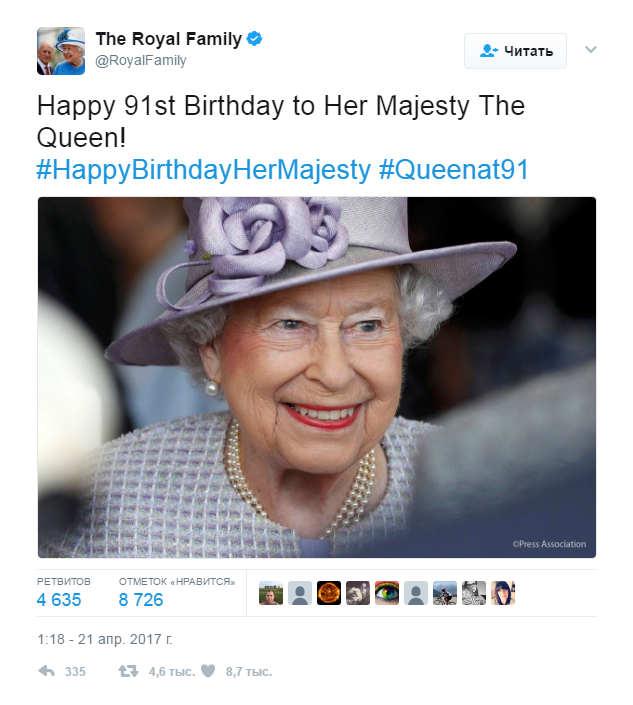View the 4 635 retweets list
Screen dimensions: 633x705
[60, 600]
